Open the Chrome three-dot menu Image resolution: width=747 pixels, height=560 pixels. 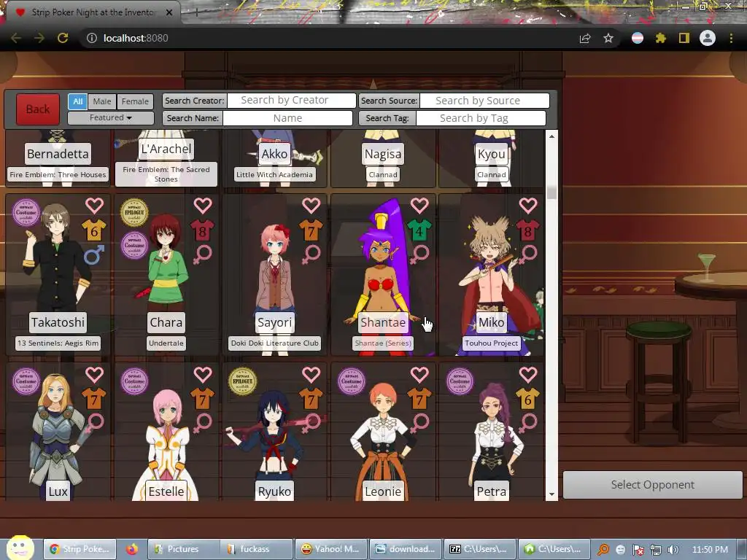(731, 38)
